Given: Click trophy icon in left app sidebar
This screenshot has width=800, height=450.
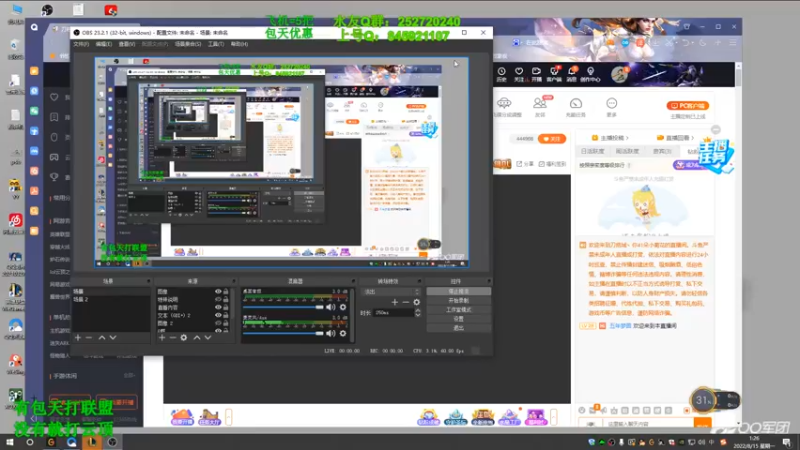Looking at the screenshot, I should coord(54,177).
